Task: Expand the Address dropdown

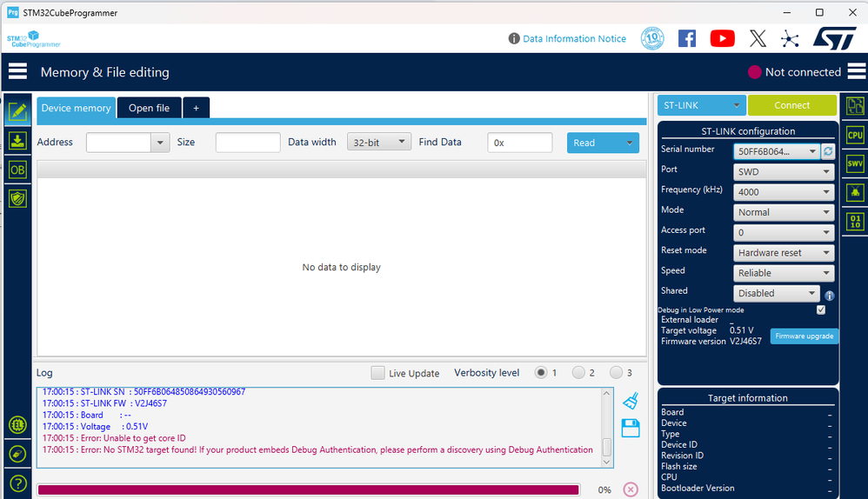Action: coord(160,143)
